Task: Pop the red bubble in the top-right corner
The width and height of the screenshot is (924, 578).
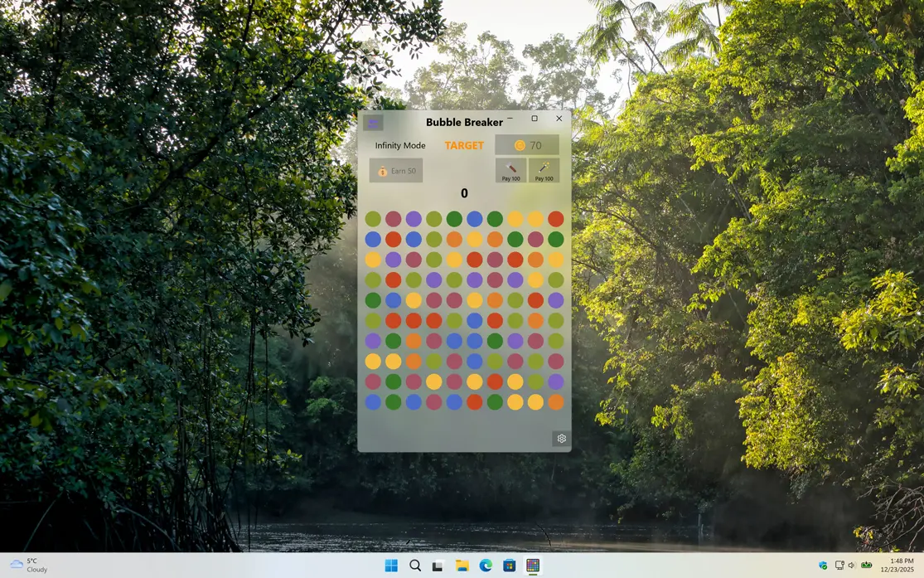Action: [x=555, y=219]
